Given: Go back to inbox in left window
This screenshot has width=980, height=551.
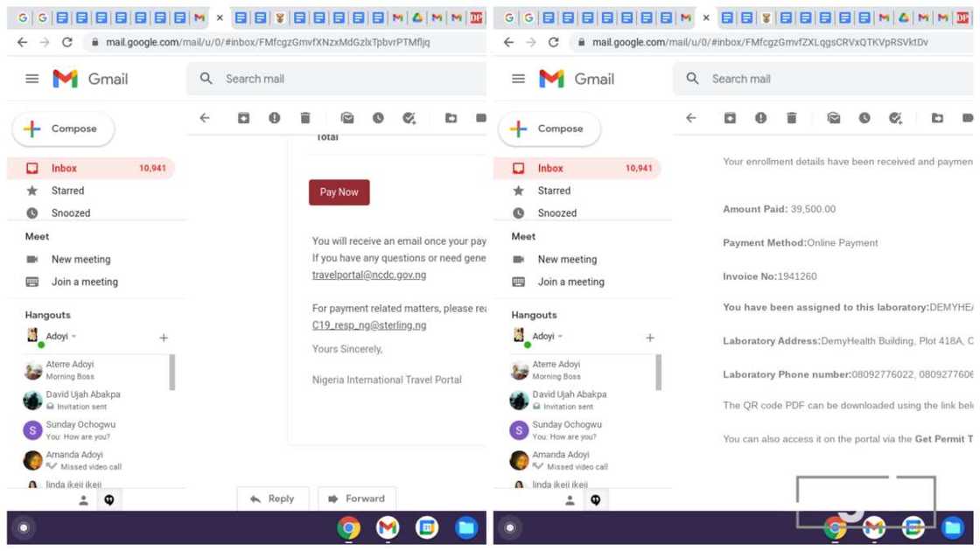Looking at the screenshot, I should [x=205, y=118].
